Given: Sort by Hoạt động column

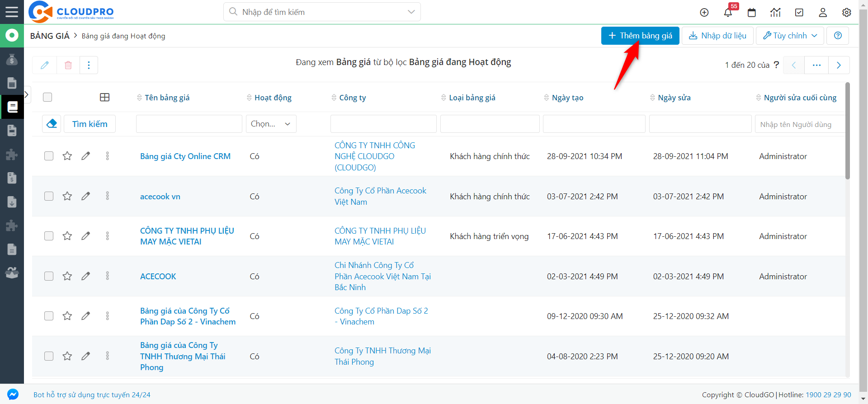Looking at the screenshot, I should tap(269, 98).
